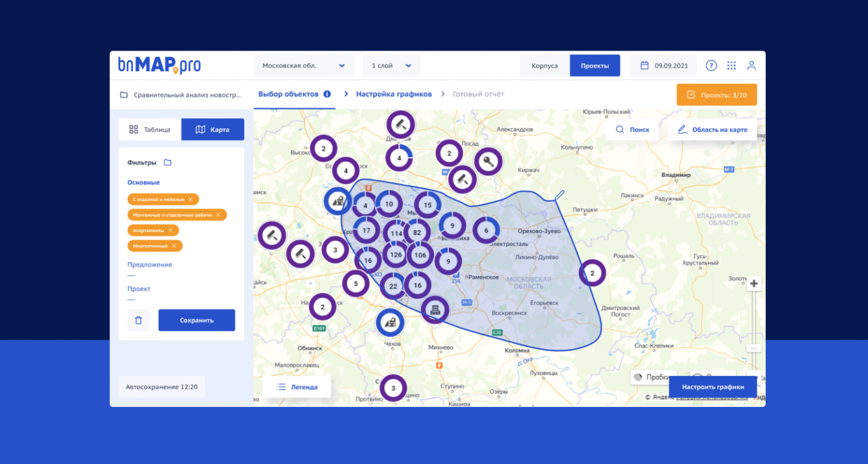Screen dimensions: 868x464
Task: Open the Сравнительный анализ folder title
Action: [x=181, y=95]
